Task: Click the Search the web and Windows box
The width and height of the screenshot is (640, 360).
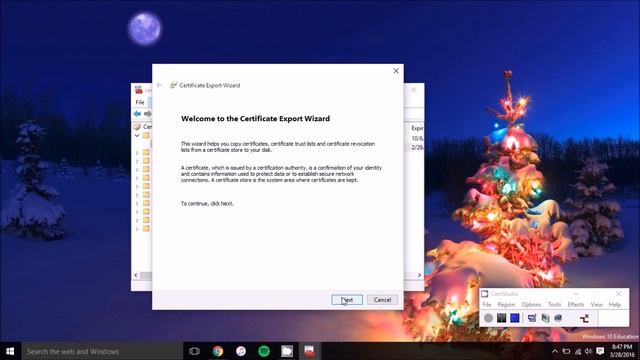Action: (x=102, y=351)
